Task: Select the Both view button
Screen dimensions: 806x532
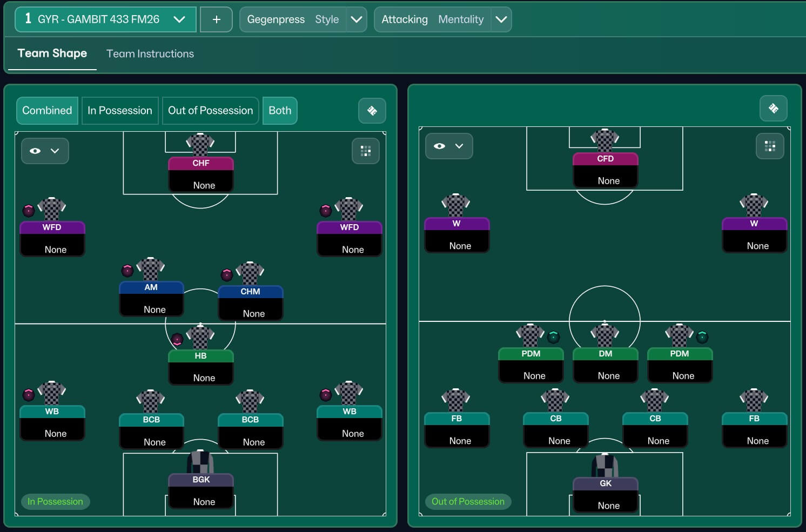Action: (x=280, y=111)
